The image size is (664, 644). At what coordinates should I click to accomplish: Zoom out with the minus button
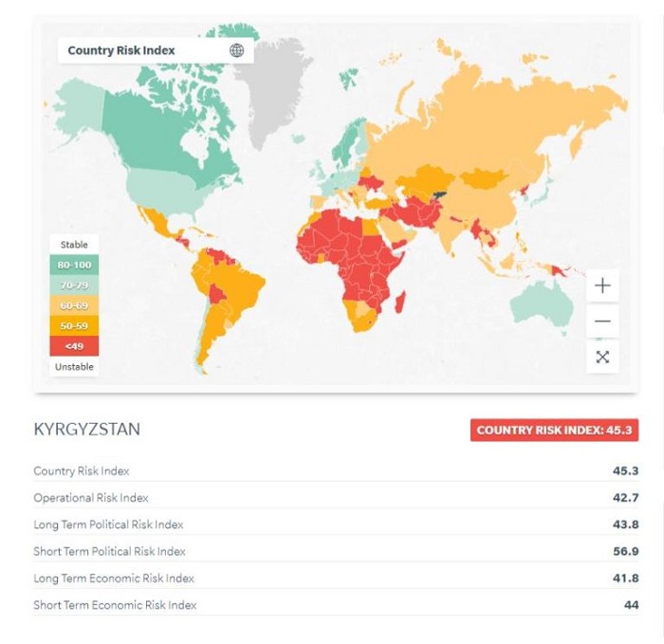click(602, 322)
